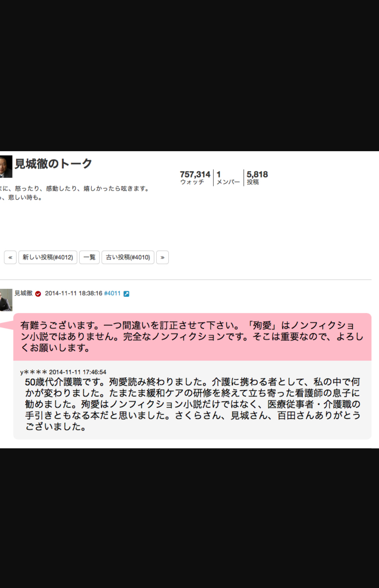Open the #4011 permalink
The width and height of the screenshot is (379, 588).
coord(112,293)
